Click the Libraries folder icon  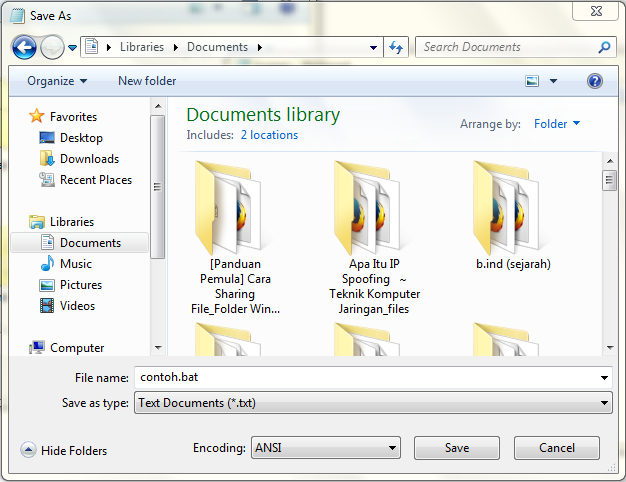(37, 222)
